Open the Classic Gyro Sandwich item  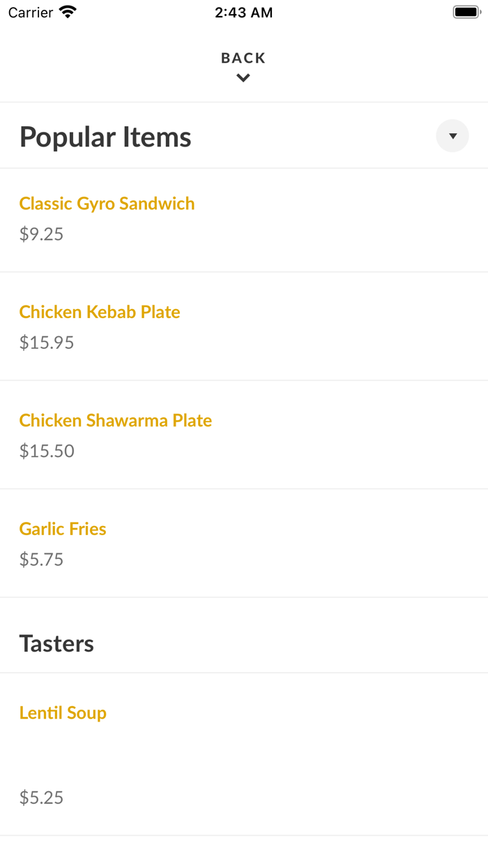pyautogui.click(x=107, y=203)
